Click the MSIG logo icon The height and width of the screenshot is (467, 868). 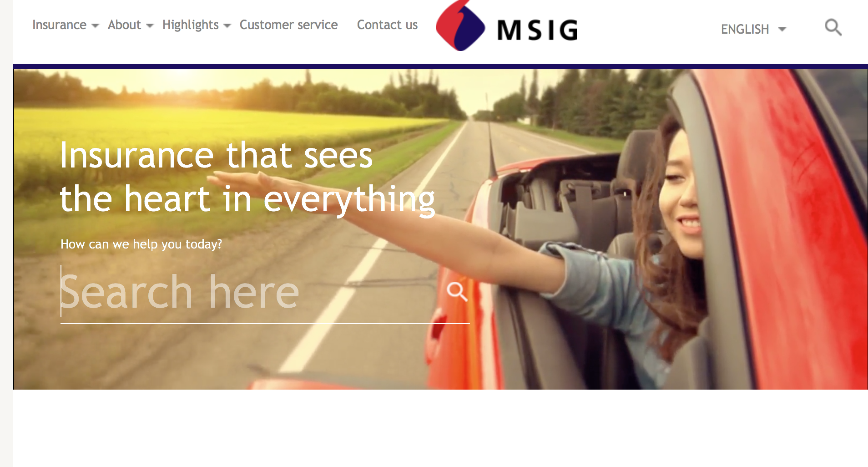460,25
